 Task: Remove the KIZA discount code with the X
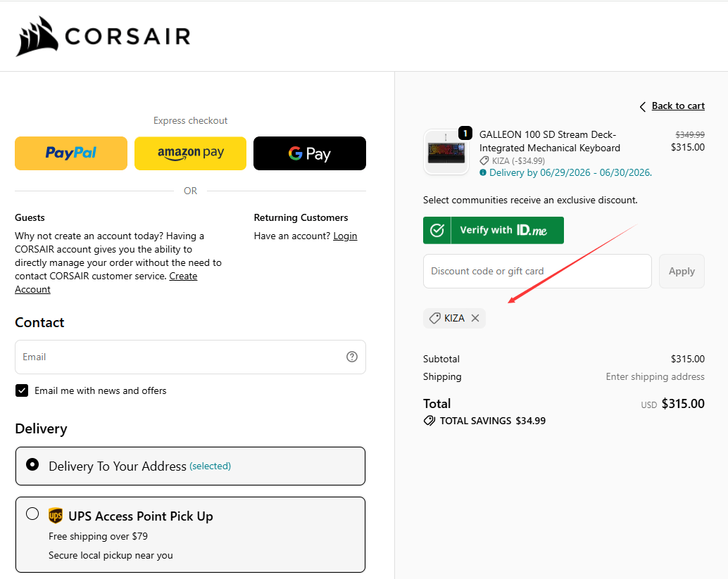(x=475, y=318)
